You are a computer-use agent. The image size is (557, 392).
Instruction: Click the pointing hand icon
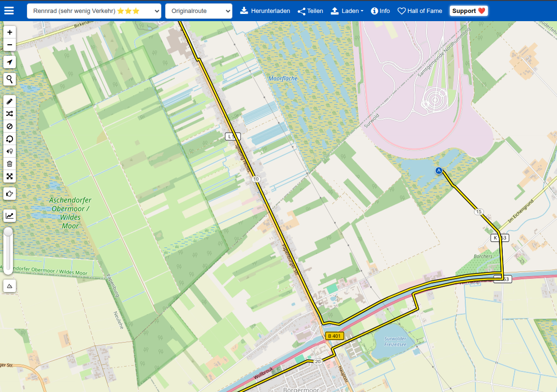[10, 194]
